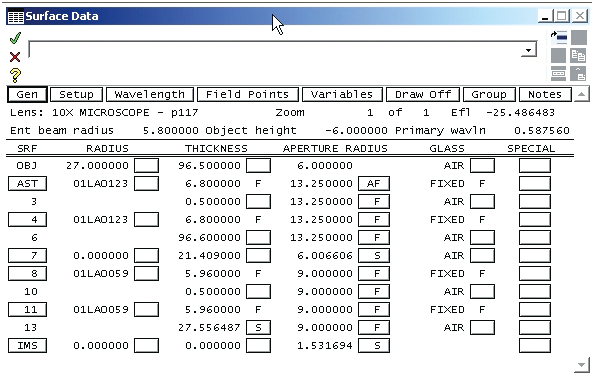Select the IMS image surface row button
This screenshot has height=378, width=595.
point(27,346)
